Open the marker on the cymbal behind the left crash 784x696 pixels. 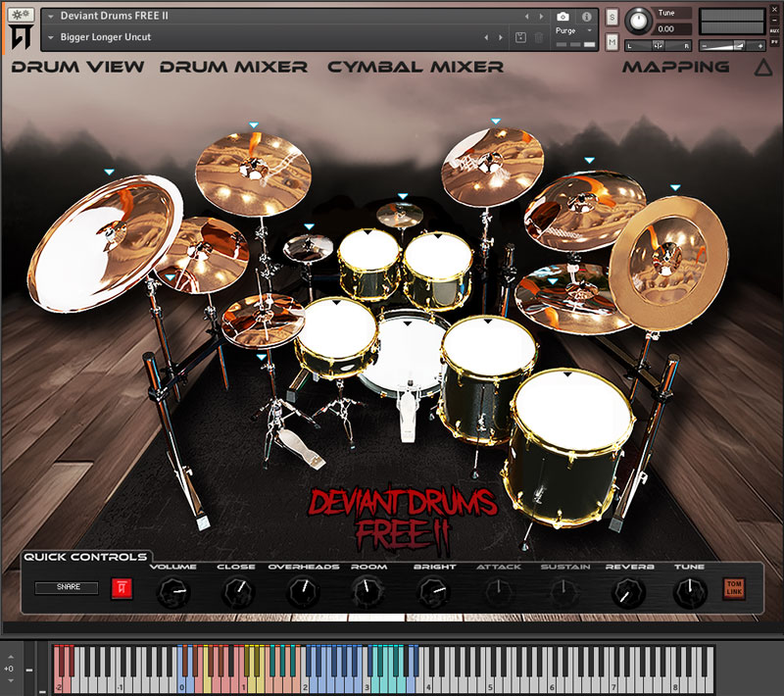tap(171, 277)
